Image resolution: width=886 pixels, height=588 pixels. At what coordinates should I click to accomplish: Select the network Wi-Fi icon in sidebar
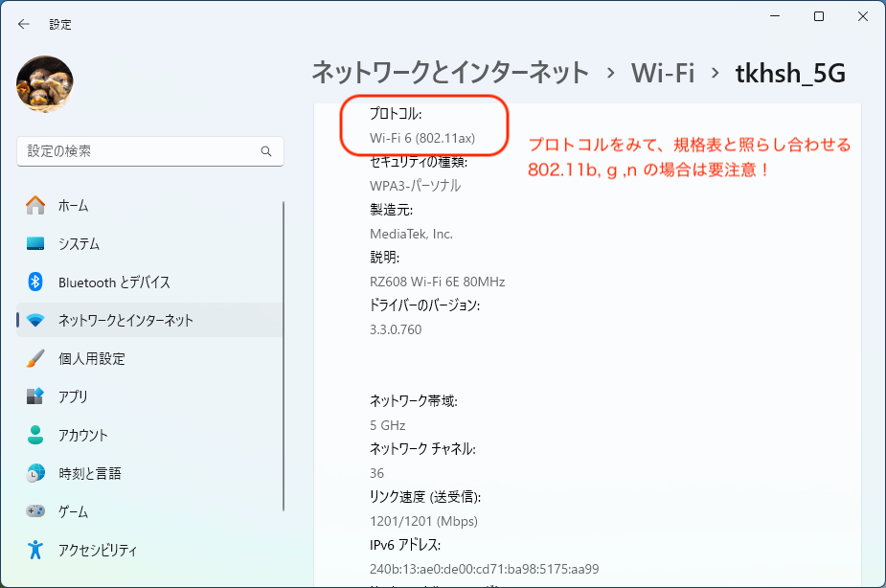(x=35, y=320)
